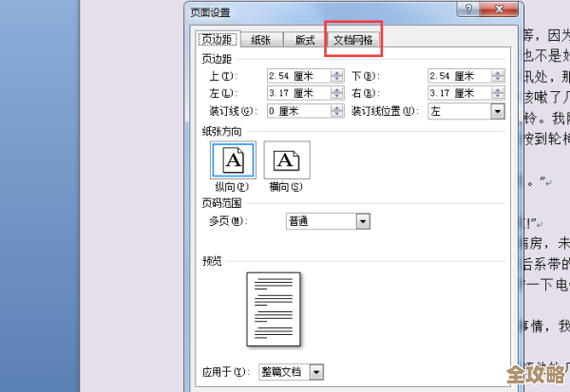Image resolution: width=570 pixels, height=392 pixels.
Task: Open the 应用于 dropdown showing 整篇文档
Action: pyautogui.click(x=316, y=372)
